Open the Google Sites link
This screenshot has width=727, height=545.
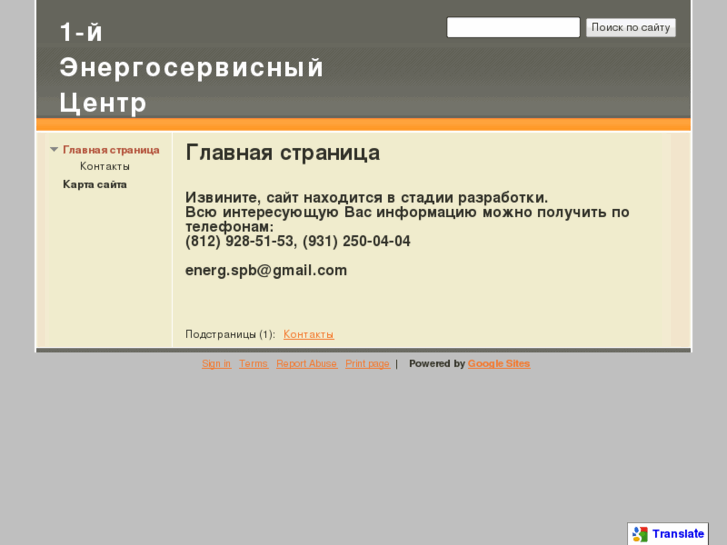click(x=499, y=364)
